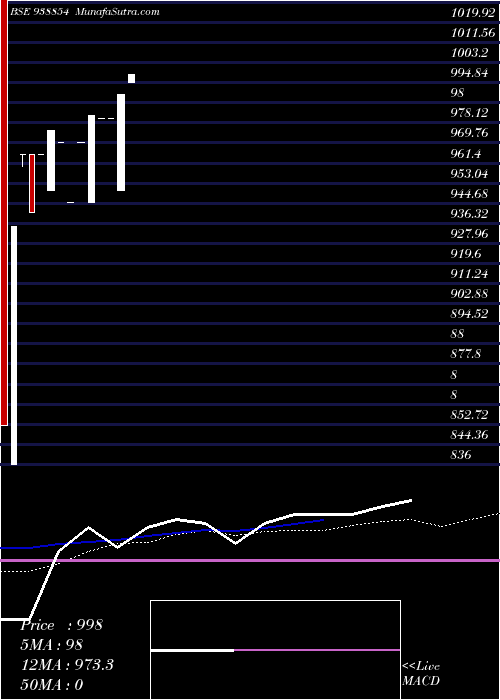Click the 969.76 axis value

(469, 133)
